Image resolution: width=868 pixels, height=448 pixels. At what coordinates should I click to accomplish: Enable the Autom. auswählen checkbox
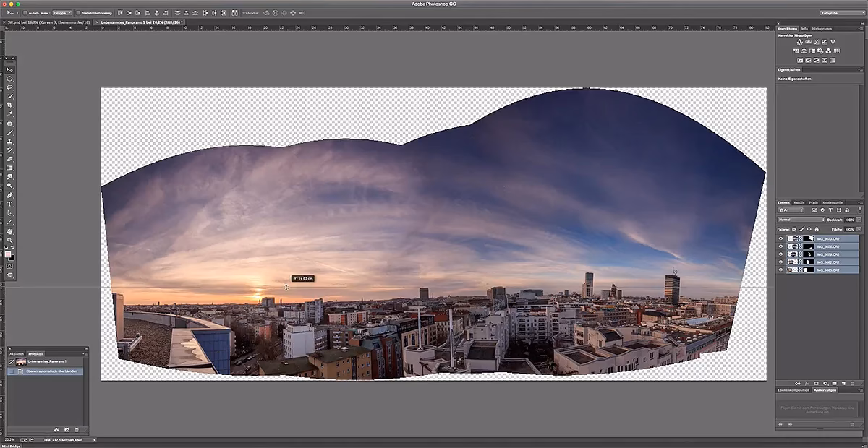(25, 12)
